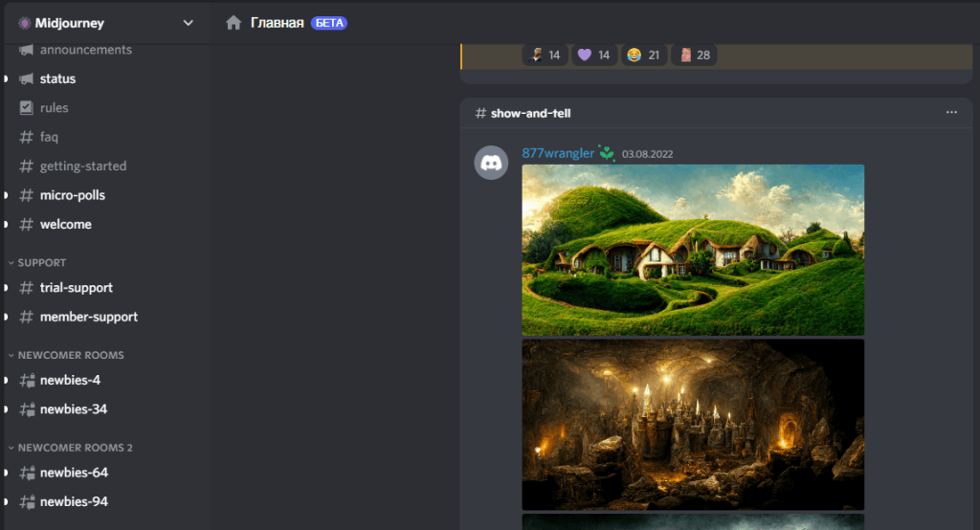Click the БЕТА badge

(329, 23)
